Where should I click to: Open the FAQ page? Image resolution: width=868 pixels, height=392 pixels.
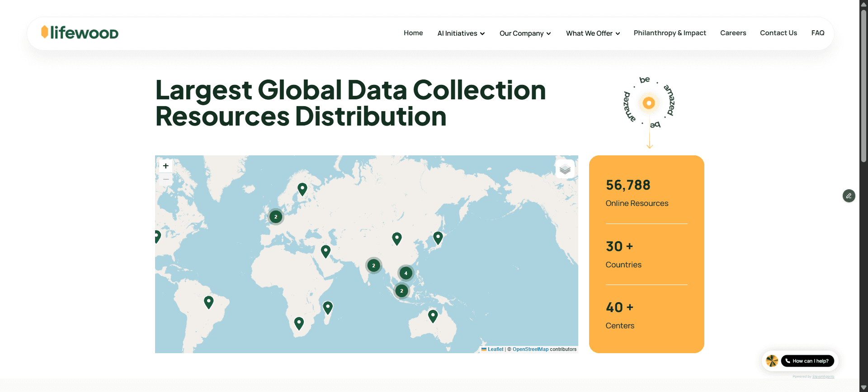pyautogui.click(x=817, y=33)
